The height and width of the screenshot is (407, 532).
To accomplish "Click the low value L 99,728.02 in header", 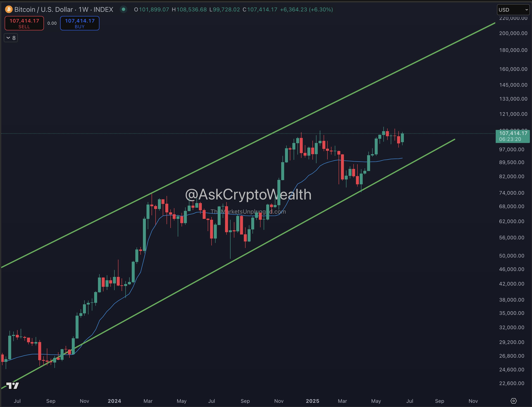I will tap(225, 9).
